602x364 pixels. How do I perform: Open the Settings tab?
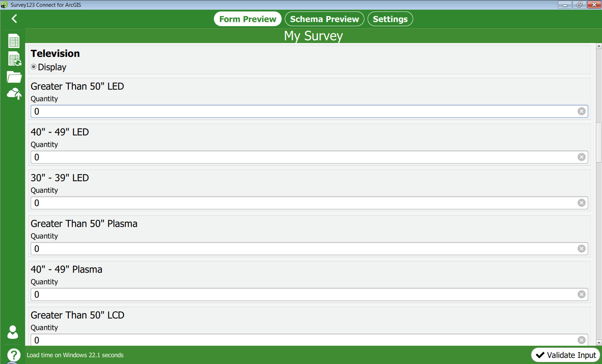coord(390,19)
